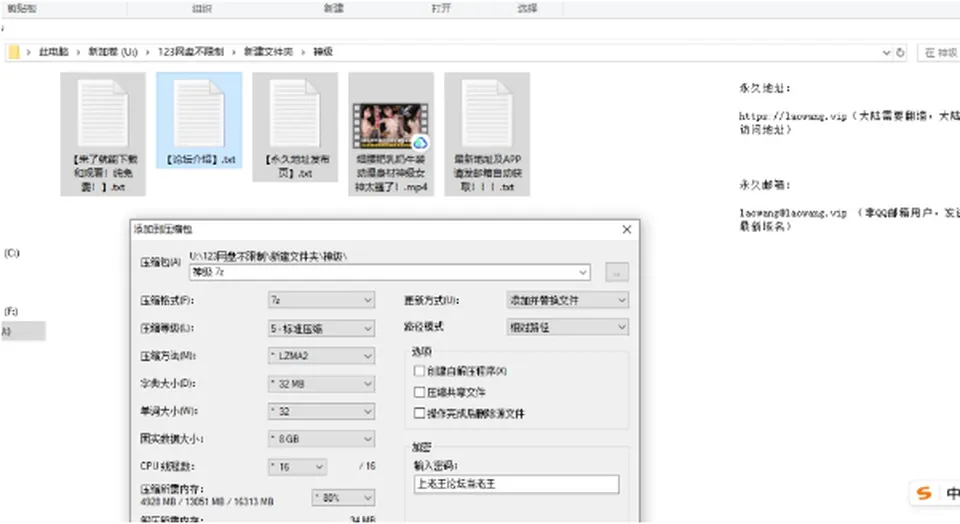
Task: Enable the 创建自解压程序 checkbox
Action: (419, 371)
